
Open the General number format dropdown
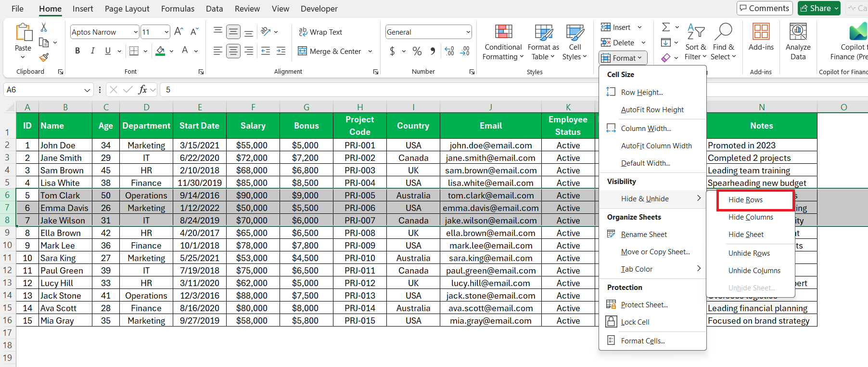pyautogui.click(x=468, y=32)
